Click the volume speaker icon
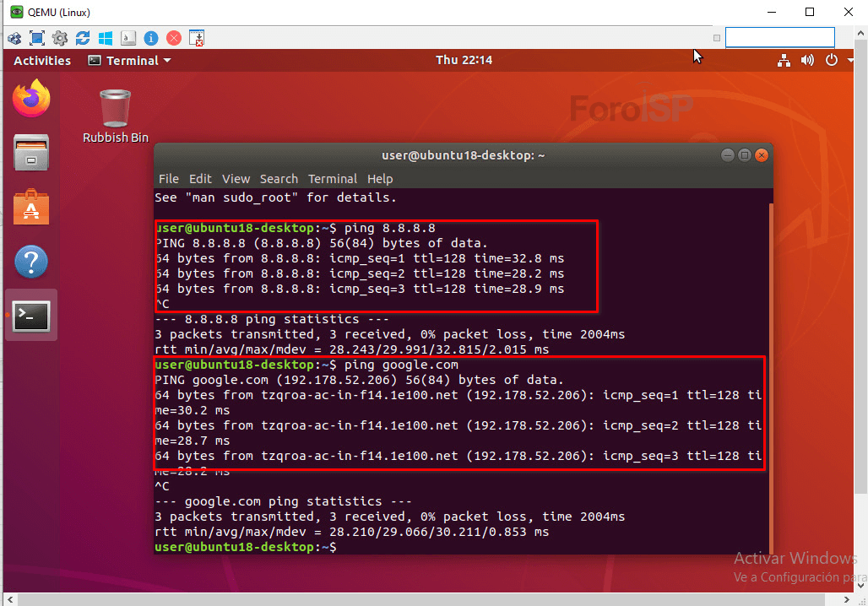 click(807, 60)
